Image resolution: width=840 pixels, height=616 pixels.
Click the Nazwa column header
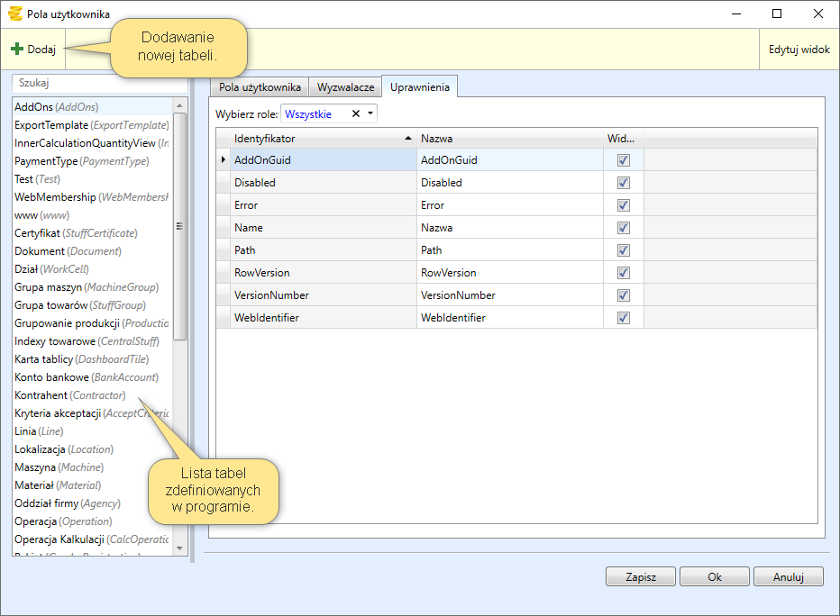pyautogui.click(x=509, y=139)
